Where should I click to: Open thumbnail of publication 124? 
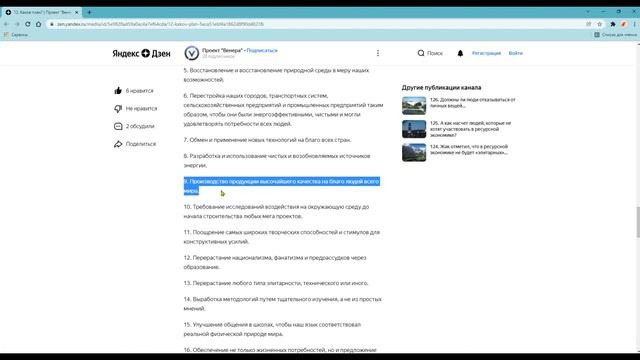coord(414,153)
